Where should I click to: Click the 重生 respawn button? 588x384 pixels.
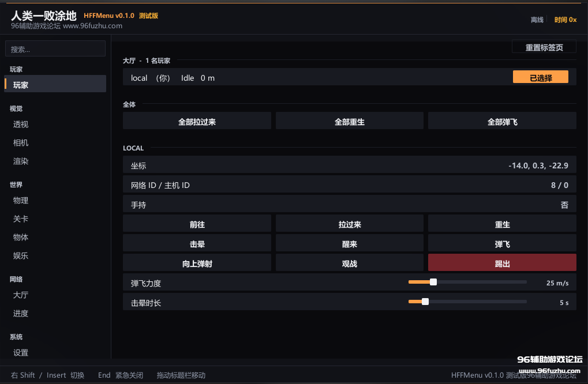coord(502,224)
